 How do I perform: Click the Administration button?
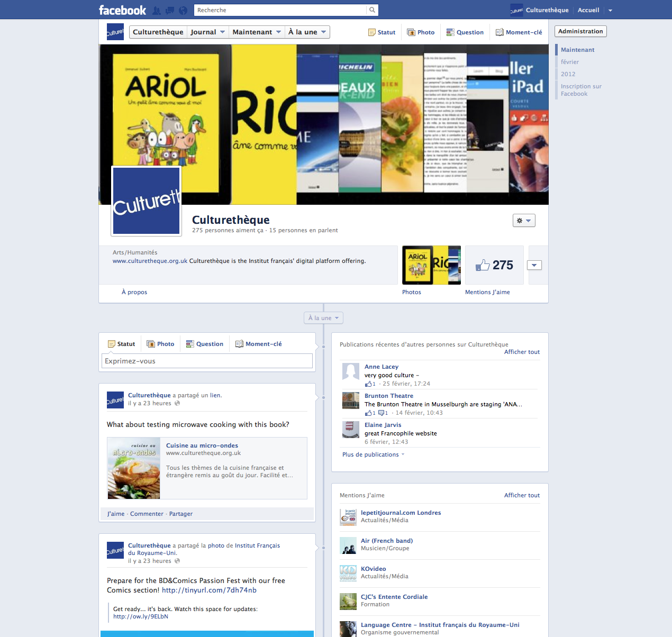click(580, 31)
